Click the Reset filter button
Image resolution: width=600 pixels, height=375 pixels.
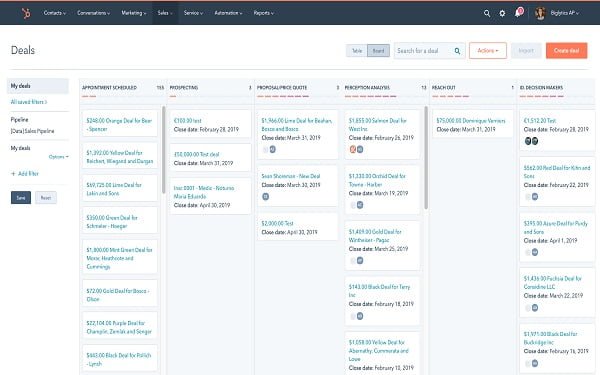[x=46, y=198]
